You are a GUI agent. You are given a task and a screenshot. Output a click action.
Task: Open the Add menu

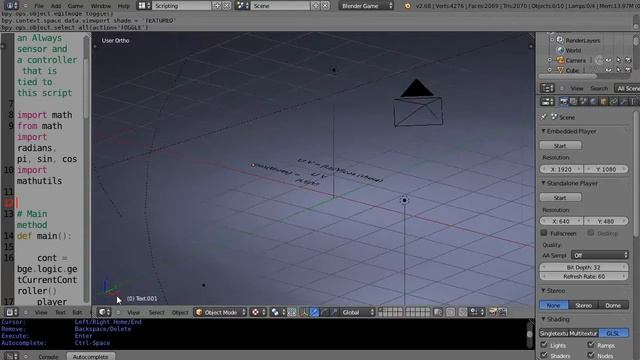[x=56, y=6]
